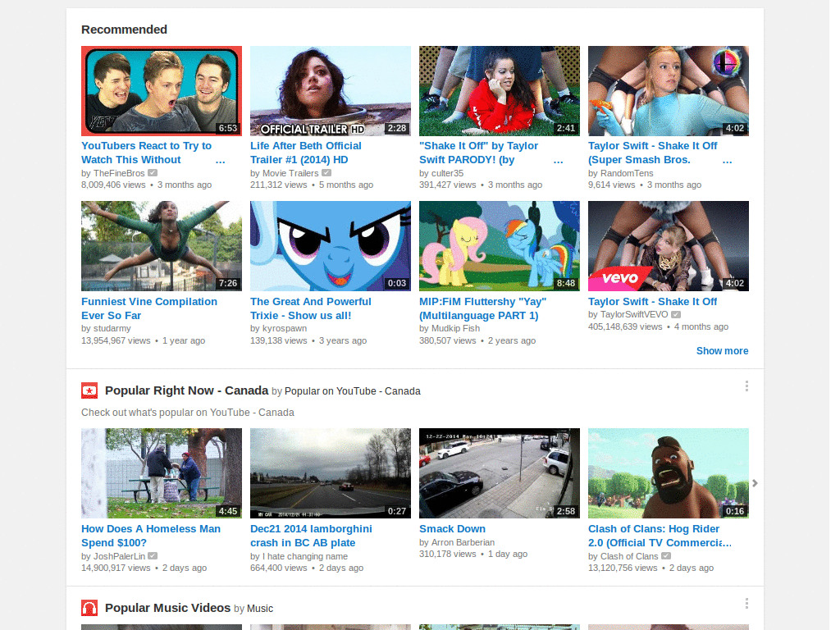This screenshot has width=840, height=630.
Task: Open JoshPalerLin channel link
Action: pos(119,556)
